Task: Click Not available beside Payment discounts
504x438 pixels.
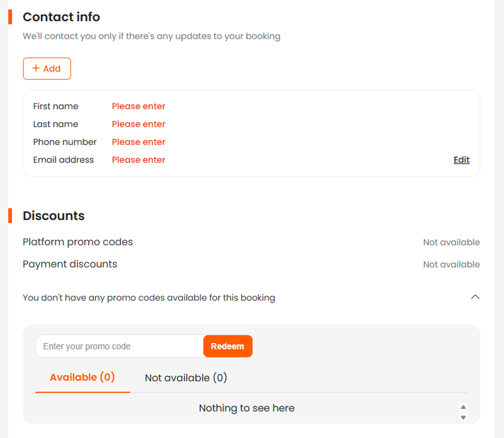Action: pyautogui.click(x=451, y=264)
